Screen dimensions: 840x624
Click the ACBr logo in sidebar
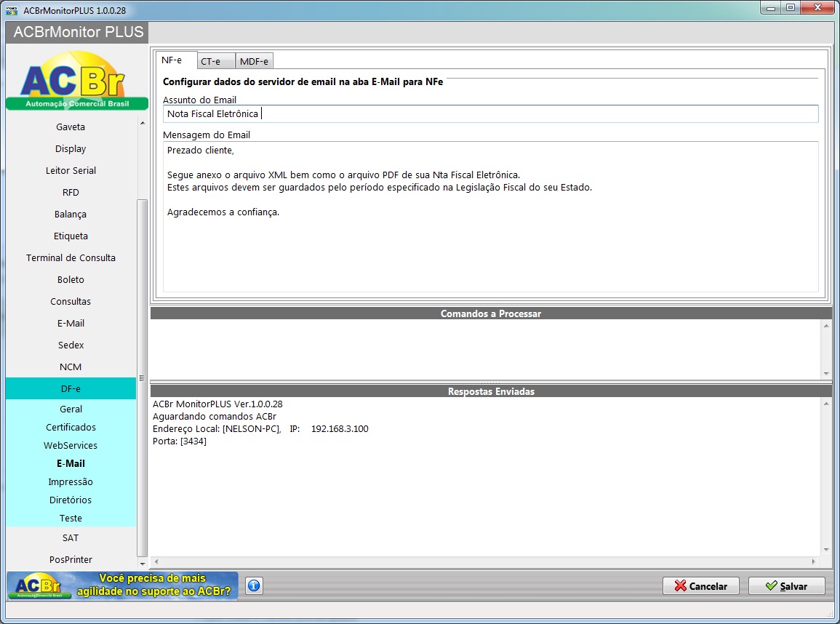[x=76, y=80]
